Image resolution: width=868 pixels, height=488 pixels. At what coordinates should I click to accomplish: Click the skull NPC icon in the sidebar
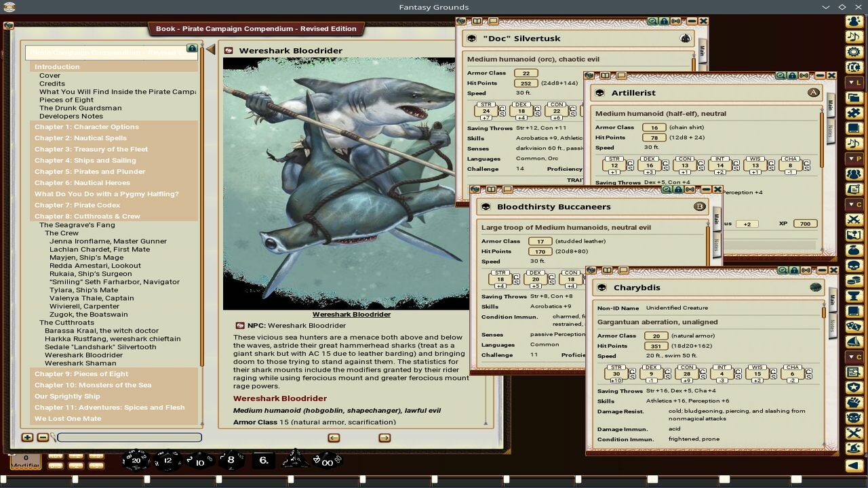(x=853, y=266)
